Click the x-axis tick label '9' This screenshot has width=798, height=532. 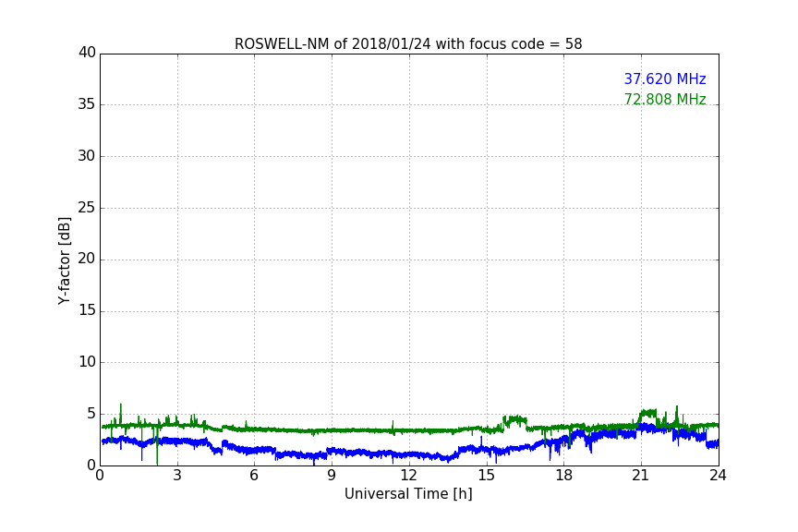[332, 476]
